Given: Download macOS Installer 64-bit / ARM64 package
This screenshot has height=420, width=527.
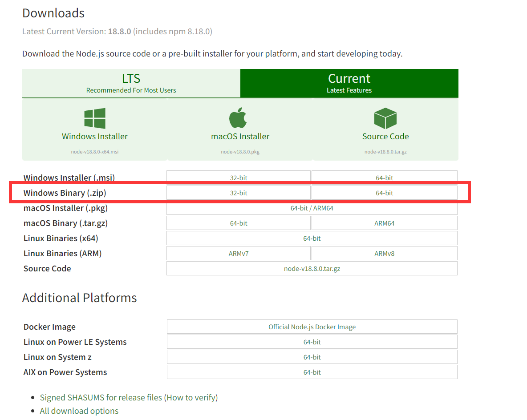Looking at the screenshot, I should (312, 208).
